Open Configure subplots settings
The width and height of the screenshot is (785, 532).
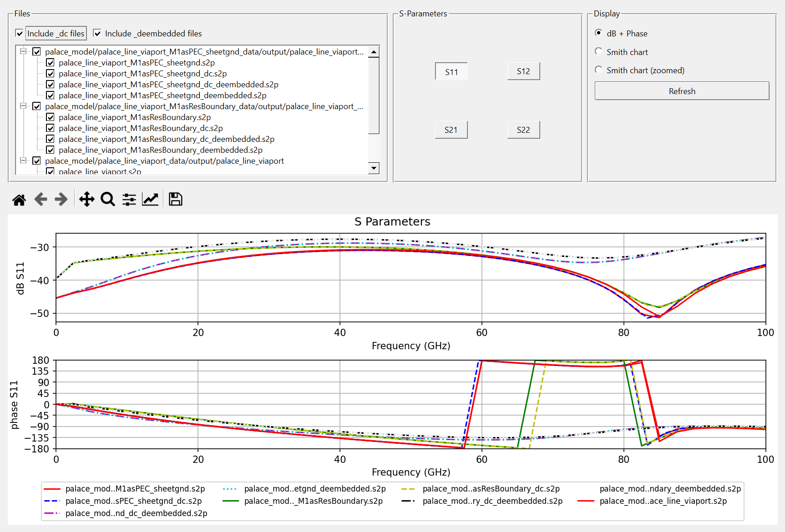(129, 199)
